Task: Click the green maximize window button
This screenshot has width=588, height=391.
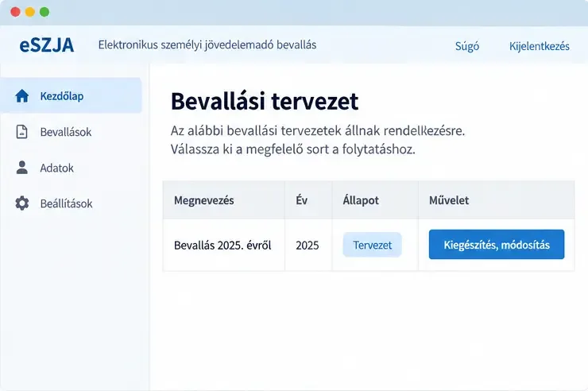Action: (44, 12)
